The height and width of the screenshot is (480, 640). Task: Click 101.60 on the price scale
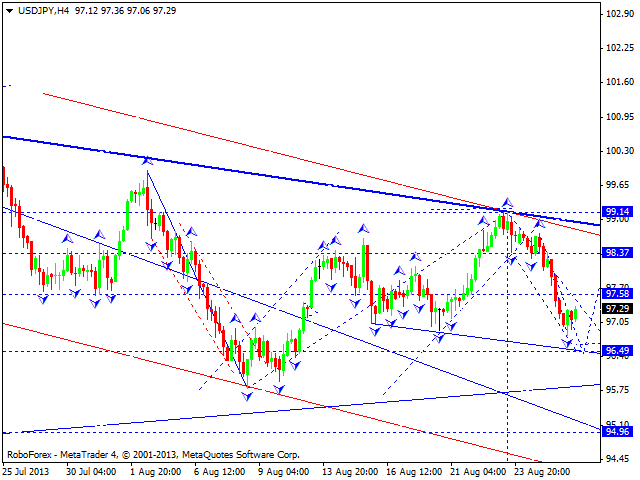620,82
